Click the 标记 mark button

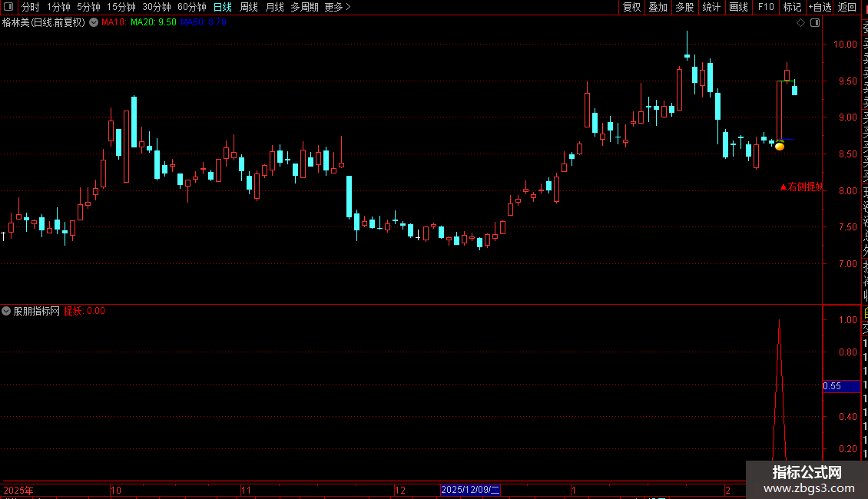tap(792, 7)
